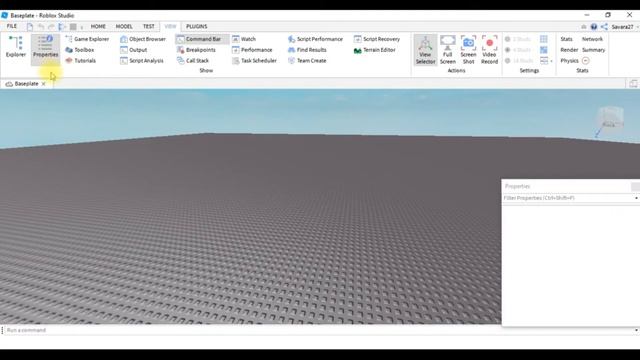
Task: Open Script Performance window
Action: (315, 39)
